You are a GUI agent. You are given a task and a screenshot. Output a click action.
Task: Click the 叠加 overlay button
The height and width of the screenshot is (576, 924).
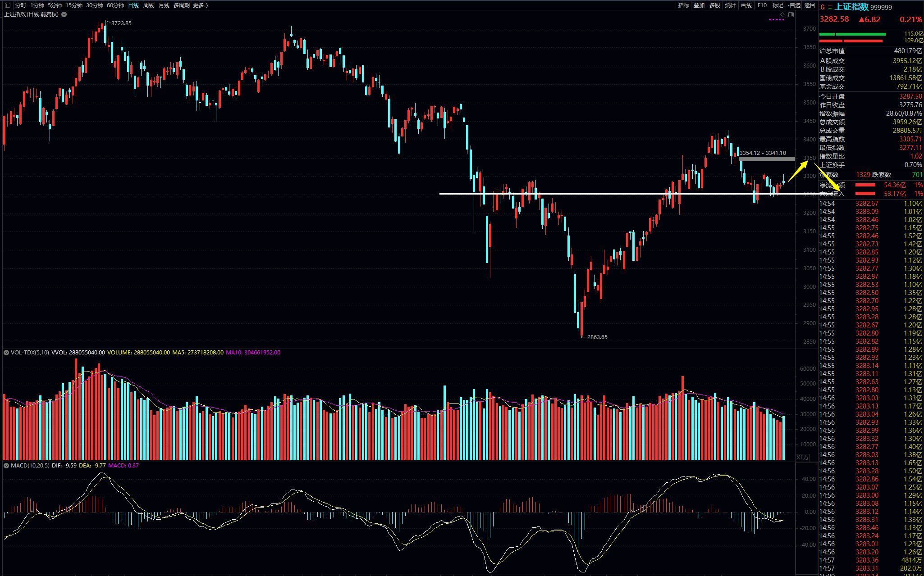(699, 5)
